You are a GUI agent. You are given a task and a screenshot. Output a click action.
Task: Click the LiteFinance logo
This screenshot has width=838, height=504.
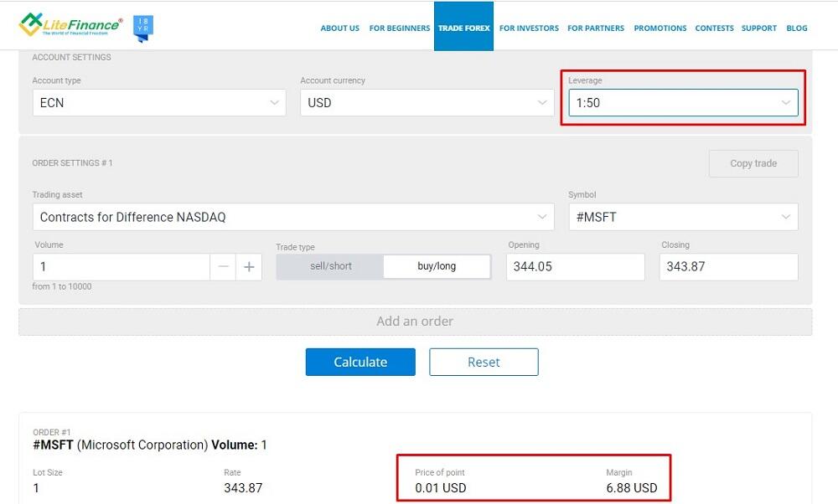click(71, 26)
